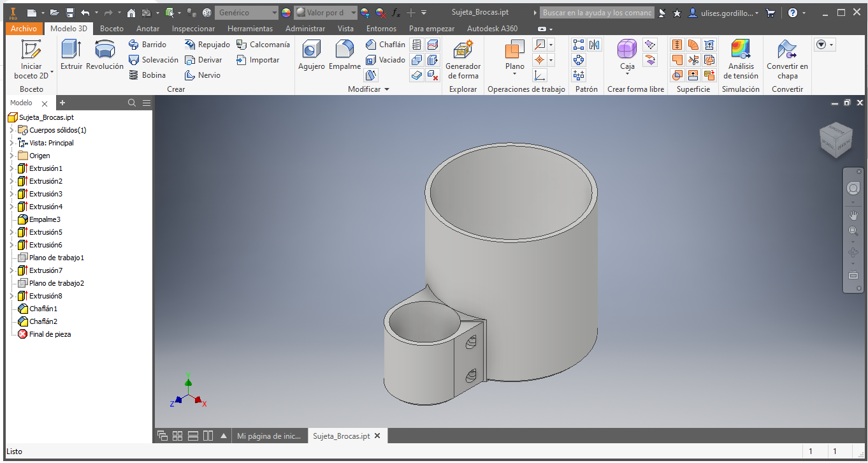Select the Revolución tool

[105, 55]
